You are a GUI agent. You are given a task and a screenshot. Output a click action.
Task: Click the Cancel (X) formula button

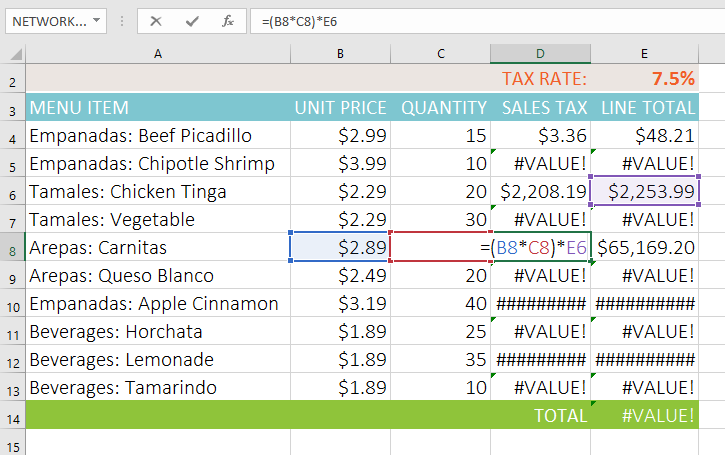pyautogui.click(x=156, y=20)
